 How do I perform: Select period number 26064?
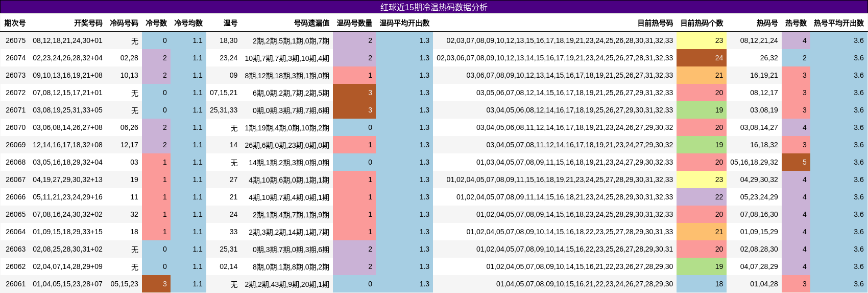15,232
